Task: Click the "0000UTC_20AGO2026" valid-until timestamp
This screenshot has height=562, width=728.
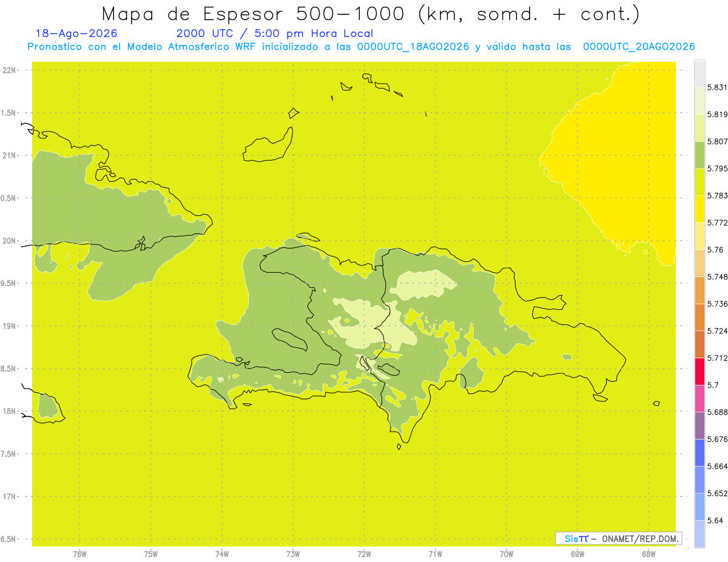Action: pos(639,47)
